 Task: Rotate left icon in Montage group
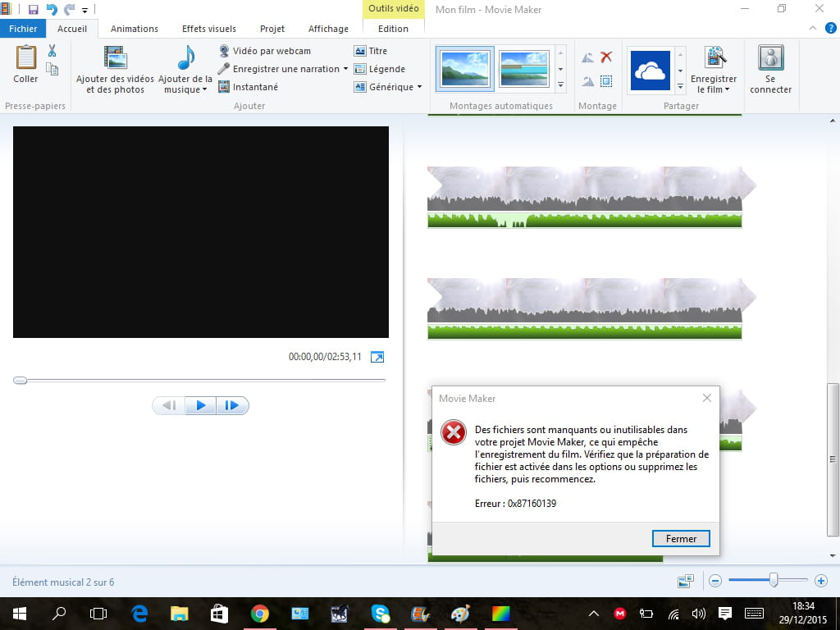(587, 58)
